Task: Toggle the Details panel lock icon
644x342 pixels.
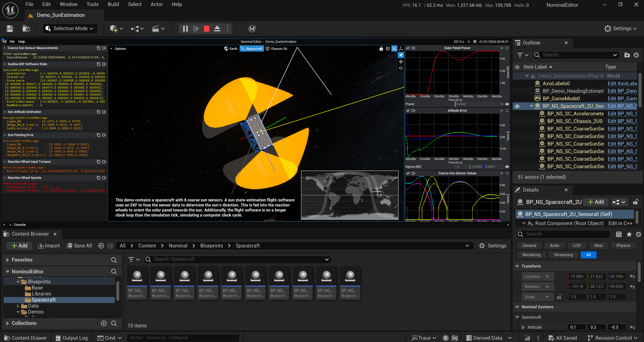Action: coord(635,202)
